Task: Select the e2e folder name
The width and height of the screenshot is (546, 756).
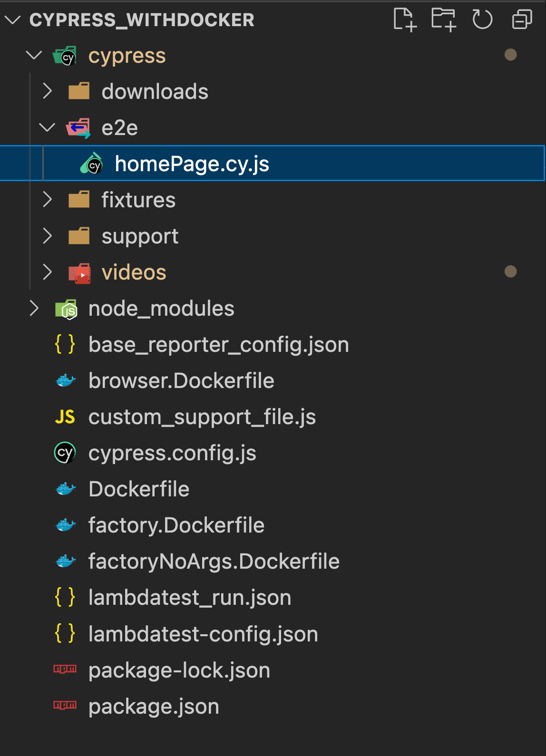Action: (x=120, y=128)
